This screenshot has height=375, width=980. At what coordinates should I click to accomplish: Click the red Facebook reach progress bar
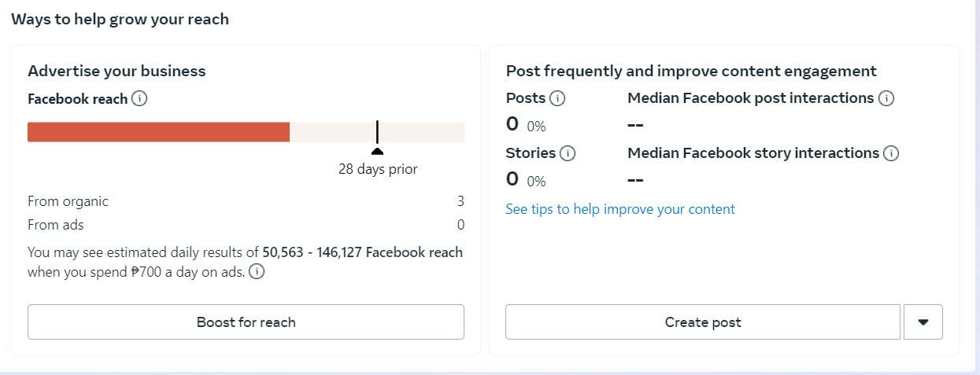point(158,132)
